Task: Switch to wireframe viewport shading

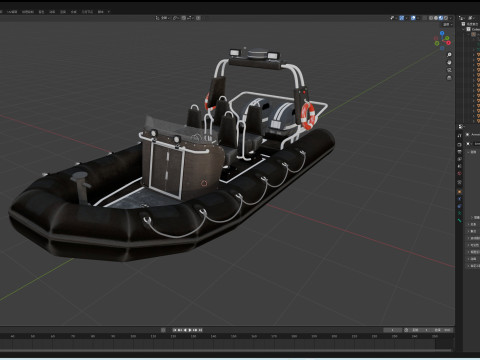Action: [431, 18]
